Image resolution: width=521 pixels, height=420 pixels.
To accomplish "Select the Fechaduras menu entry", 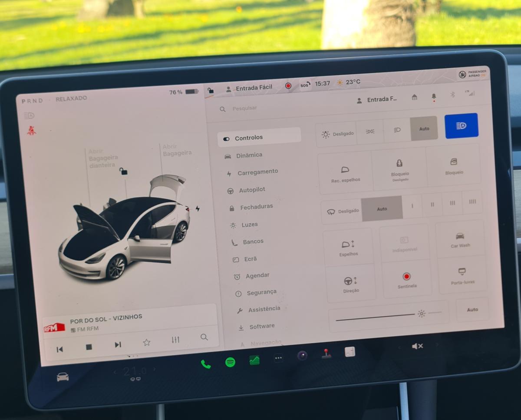I will coord(251,207).
